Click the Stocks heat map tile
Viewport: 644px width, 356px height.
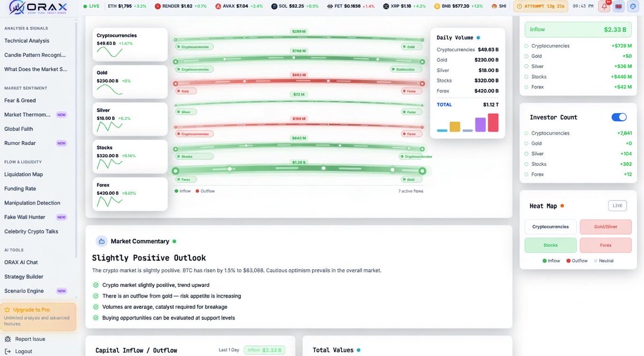coord(551,245)
